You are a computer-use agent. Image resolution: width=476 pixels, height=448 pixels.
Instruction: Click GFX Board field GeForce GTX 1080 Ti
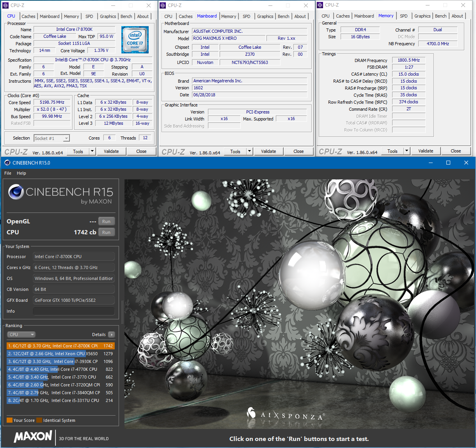pyautogui.click(x=74, y=300)
